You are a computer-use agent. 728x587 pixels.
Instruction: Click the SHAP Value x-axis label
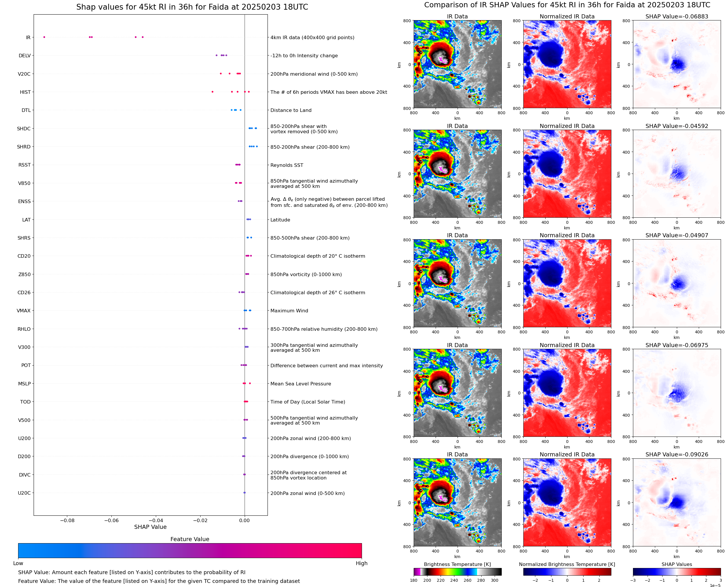pos(150,527)
